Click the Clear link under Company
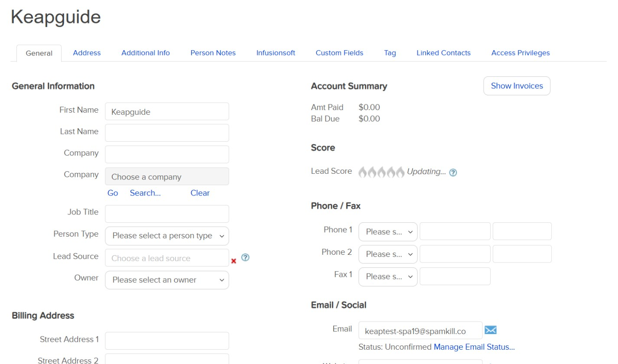618x364 pixels. coord(200,193)
